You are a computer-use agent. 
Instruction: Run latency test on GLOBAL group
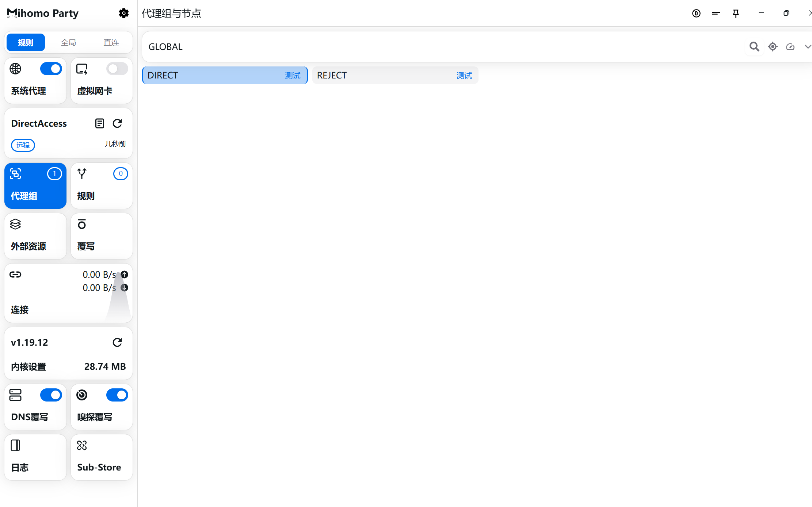[x=790, y=47]
